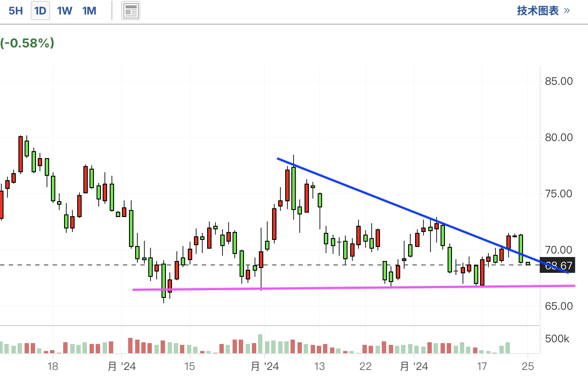Image resolution: width=588 pixels, height=384 pixels.
Task: Click the 25 date axis label
Action: click(528, 366)
